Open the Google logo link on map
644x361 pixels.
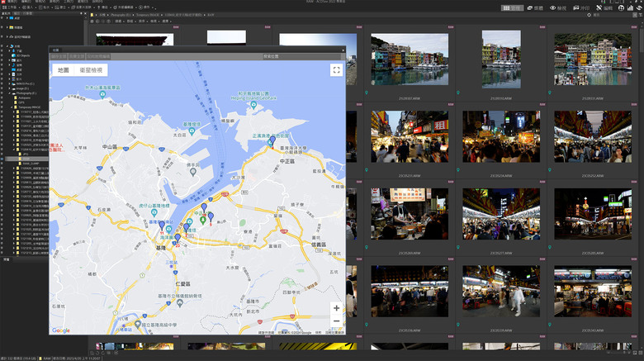coord(61,330)
